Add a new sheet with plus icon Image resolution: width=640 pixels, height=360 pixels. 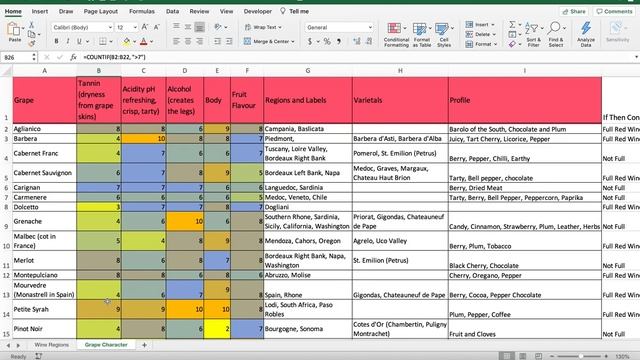tap(144, 345)
